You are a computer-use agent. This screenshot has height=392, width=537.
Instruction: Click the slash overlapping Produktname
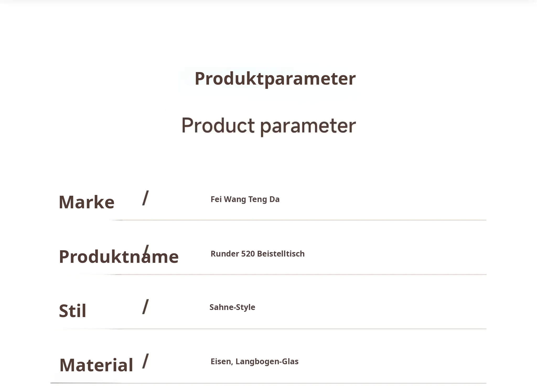coord(146,253)
